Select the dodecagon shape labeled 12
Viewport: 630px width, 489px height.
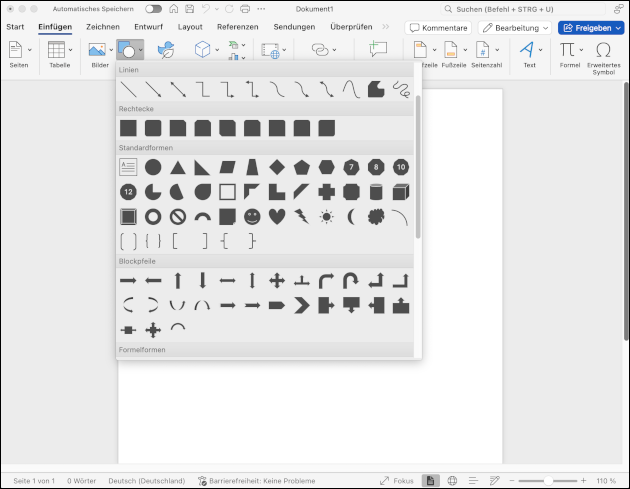pos(128,192)
